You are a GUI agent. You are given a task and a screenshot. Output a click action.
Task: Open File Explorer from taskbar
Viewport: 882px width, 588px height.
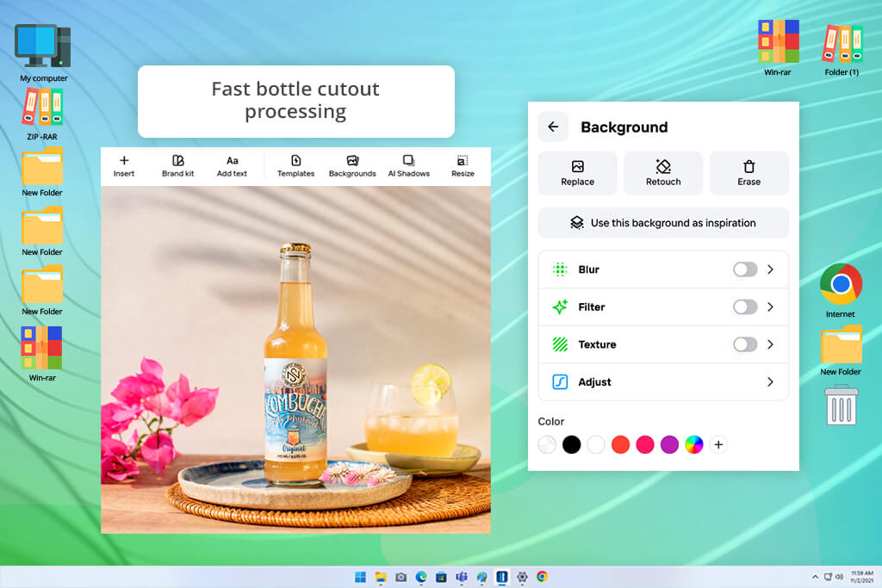pos(381,577)
